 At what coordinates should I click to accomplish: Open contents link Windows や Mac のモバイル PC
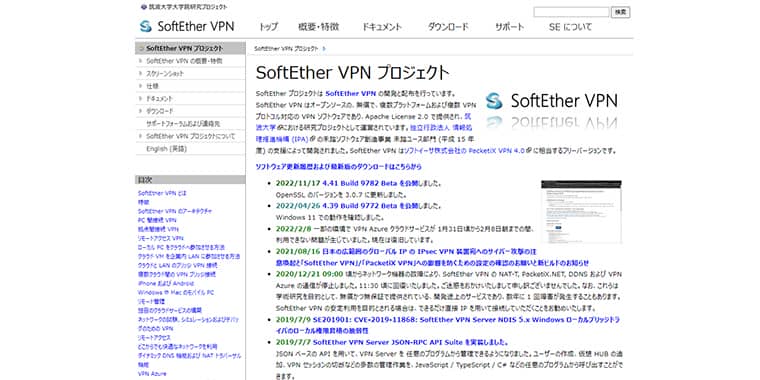(x=175, y=292)
